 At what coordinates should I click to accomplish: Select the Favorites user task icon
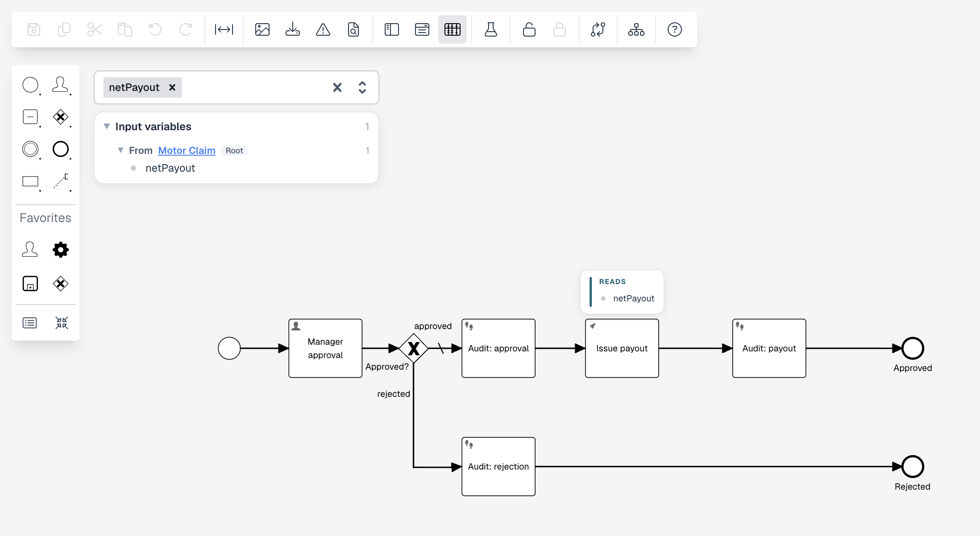30,249
